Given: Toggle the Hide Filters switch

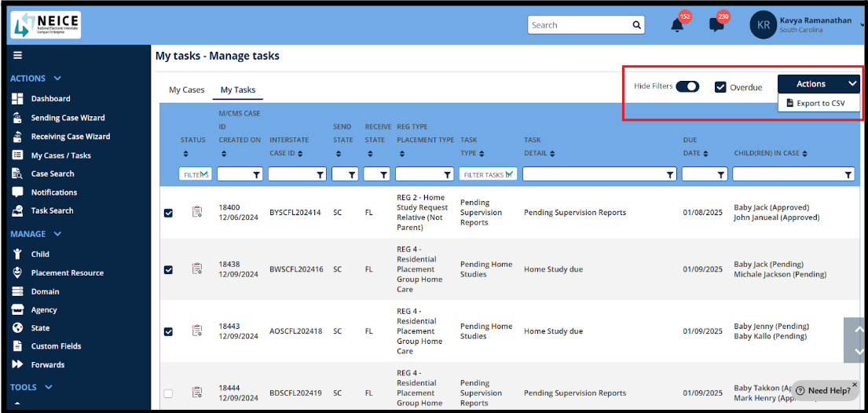Looking at the screenshot, I should click(687, 86).
